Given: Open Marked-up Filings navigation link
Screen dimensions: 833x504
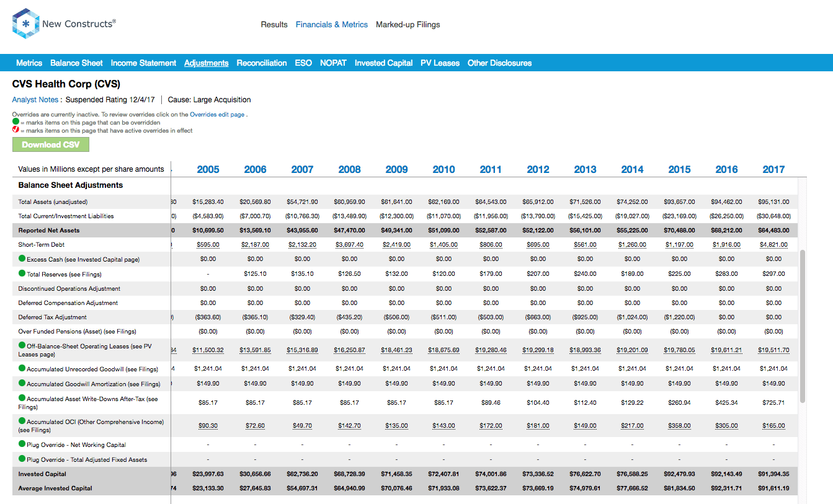Looking at the screenshot, I should tap(408, 25).
